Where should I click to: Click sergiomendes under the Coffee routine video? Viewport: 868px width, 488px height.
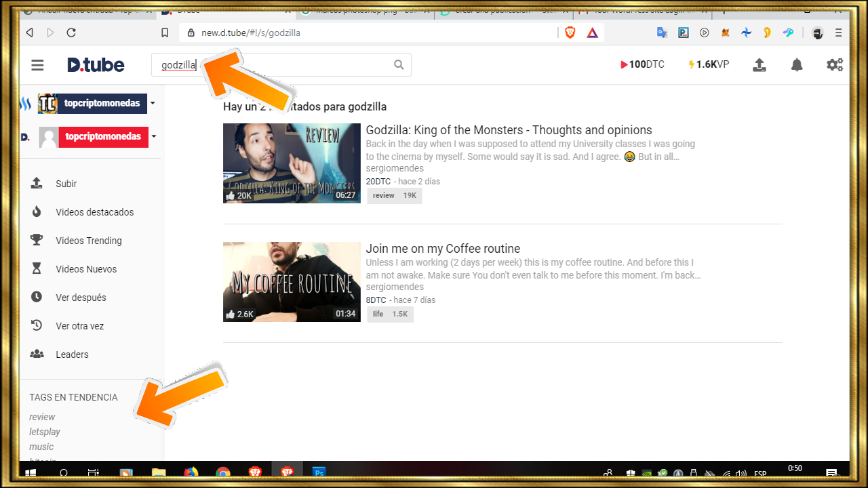395,287
